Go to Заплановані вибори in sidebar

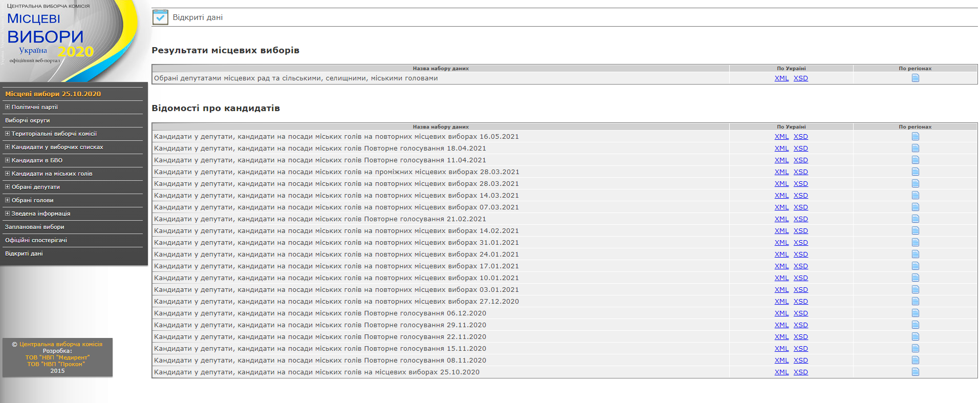point(34,227)
